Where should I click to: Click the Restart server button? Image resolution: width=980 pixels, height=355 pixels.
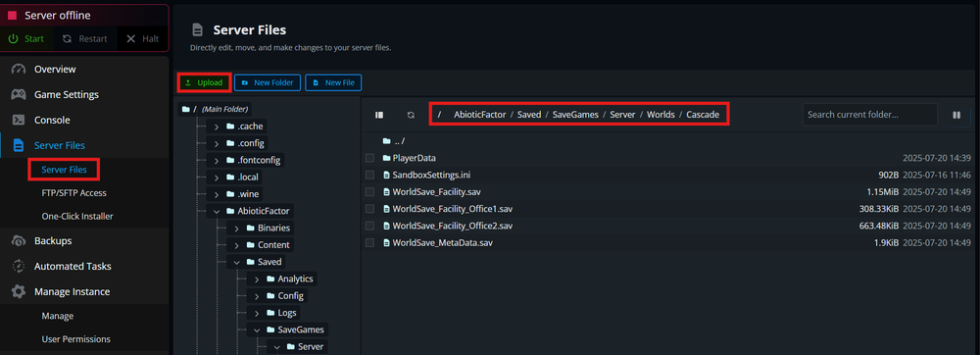tap(84, 39)
